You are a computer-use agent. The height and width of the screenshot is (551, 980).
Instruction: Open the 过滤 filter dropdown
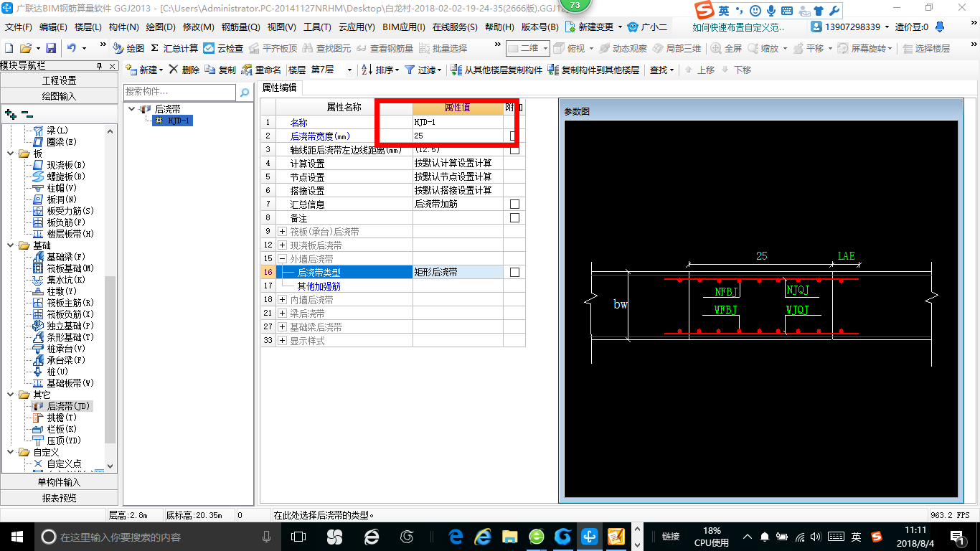click(423, 70)
